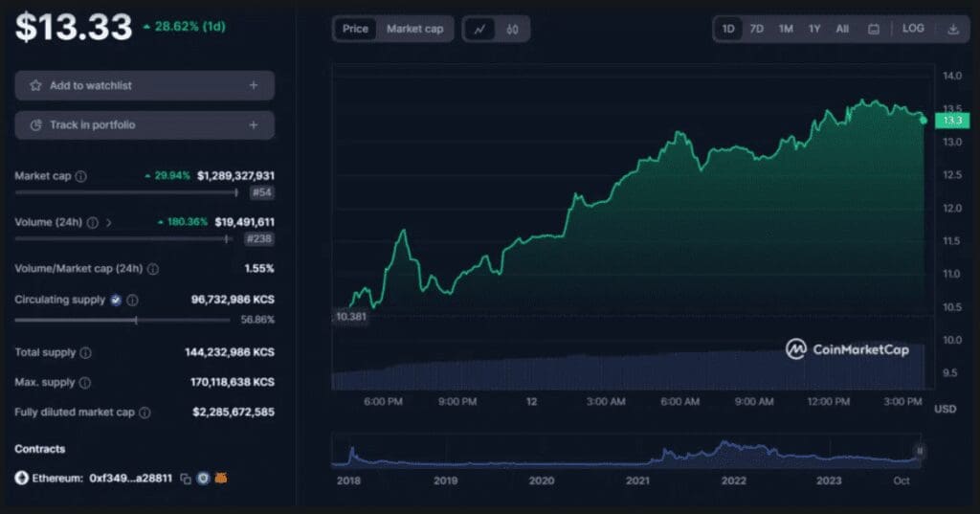
Task: Copy the Ethereum contract address
Action: click(186, 479)
